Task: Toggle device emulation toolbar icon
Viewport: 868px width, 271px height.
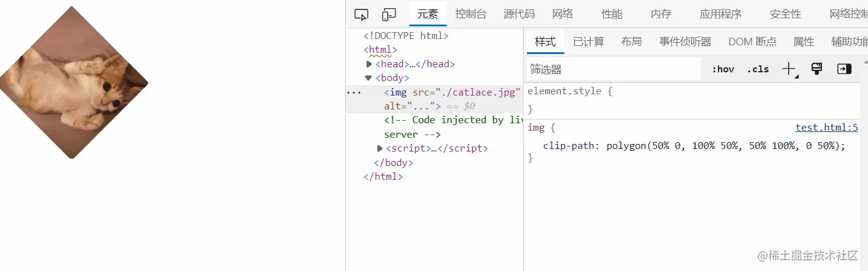Action: [389, 14]
